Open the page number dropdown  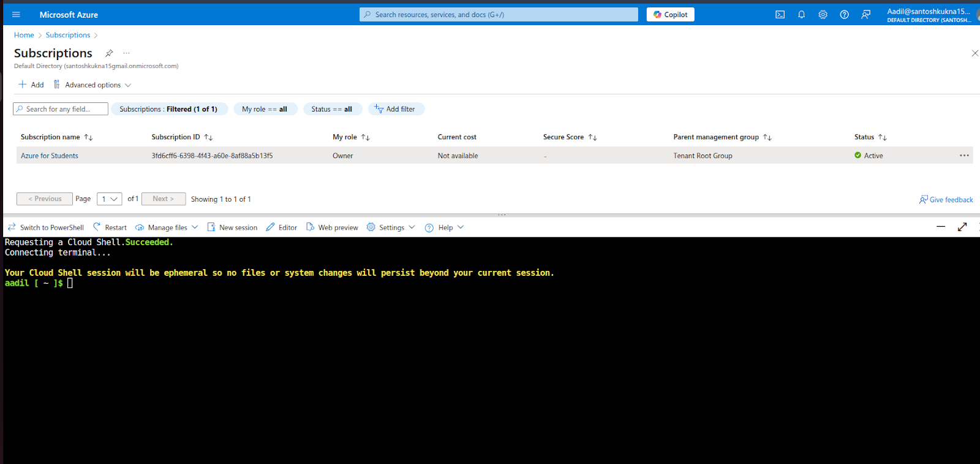(110, 199)
